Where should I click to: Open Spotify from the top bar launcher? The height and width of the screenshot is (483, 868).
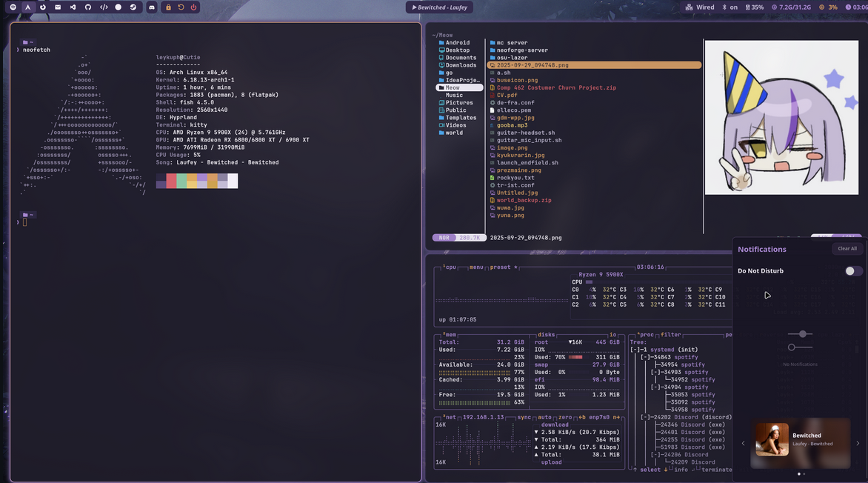tap(13, 7)
